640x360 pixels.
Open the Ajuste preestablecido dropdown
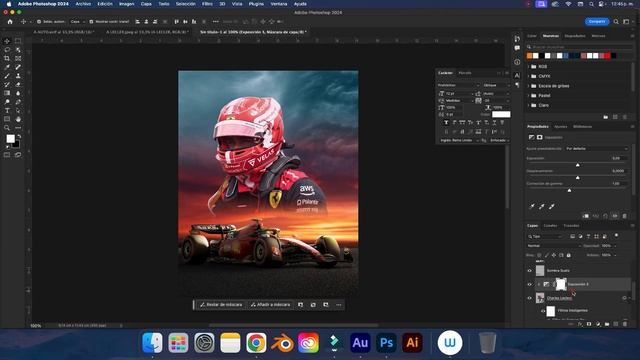(x=596, y=149)
